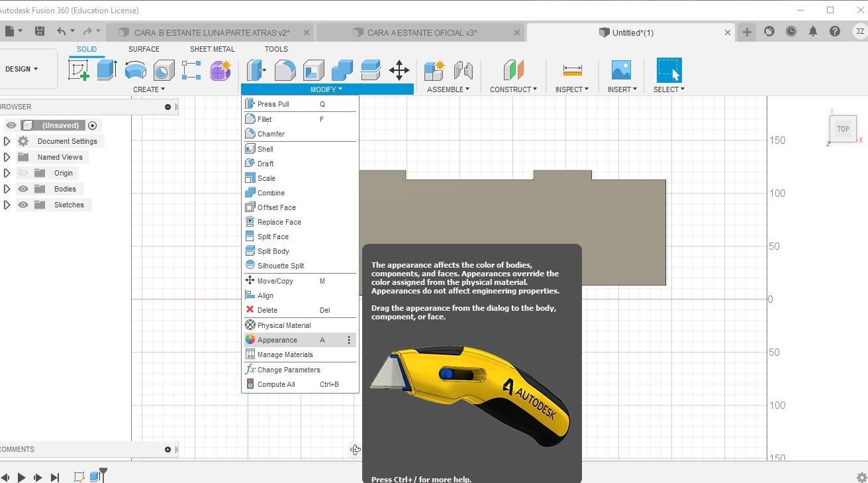This screenshot has width=868, height=483.
Task: Expand the Origin node
Action: (x=7, y=173)
